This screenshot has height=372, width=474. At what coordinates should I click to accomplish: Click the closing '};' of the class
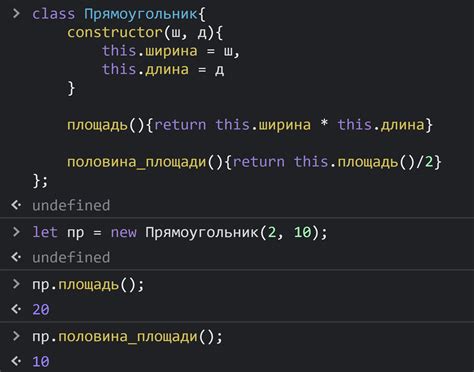pos(41,181)
